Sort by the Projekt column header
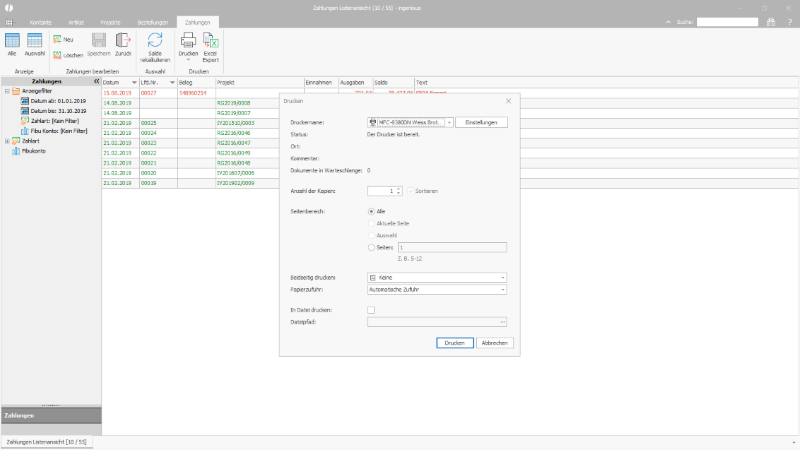 point(260,82)
